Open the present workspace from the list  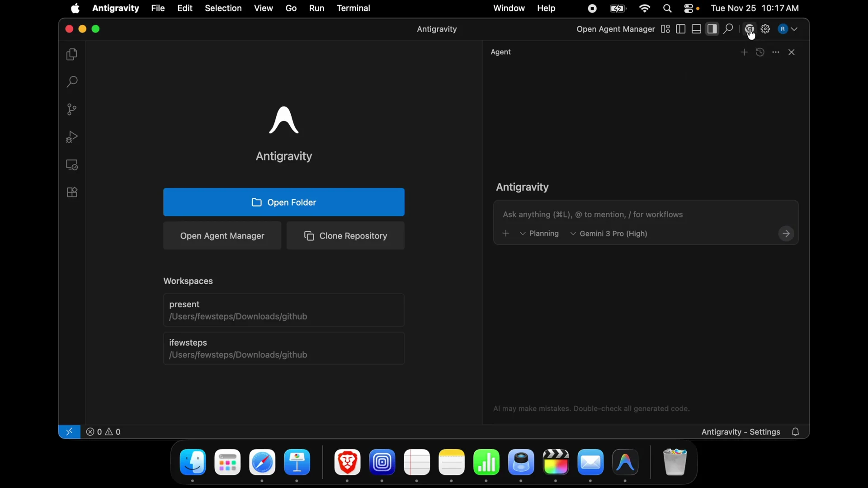(283, 310)
